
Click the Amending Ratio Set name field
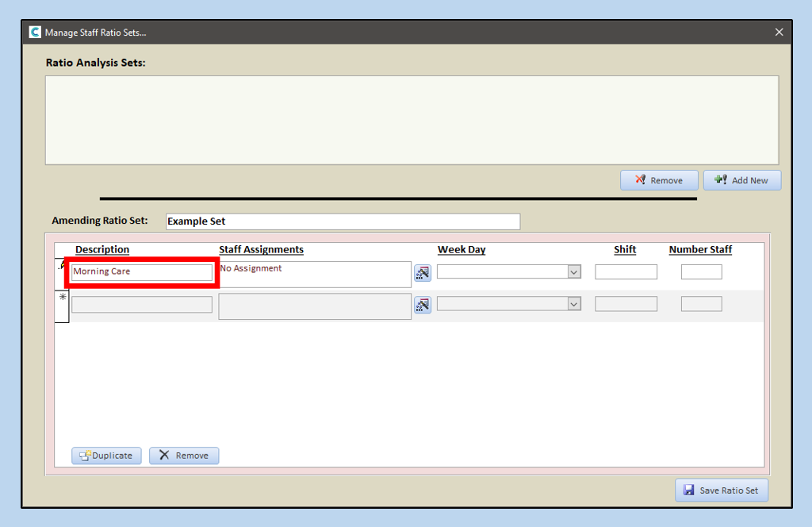(343, 221)
